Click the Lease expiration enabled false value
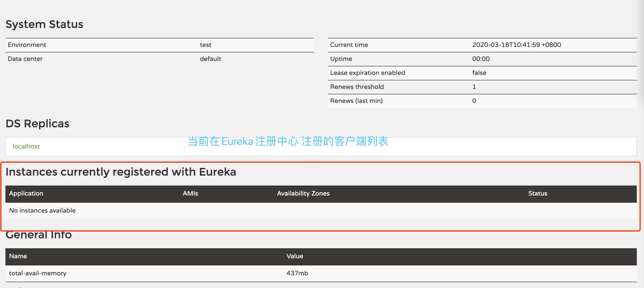Screen dimensions: 644x288 pos(479,73)
